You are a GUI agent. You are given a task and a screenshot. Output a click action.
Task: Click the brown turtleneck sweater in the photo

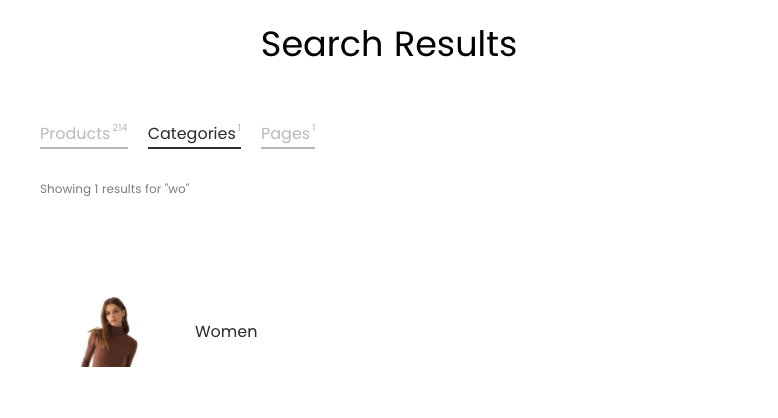112,348
